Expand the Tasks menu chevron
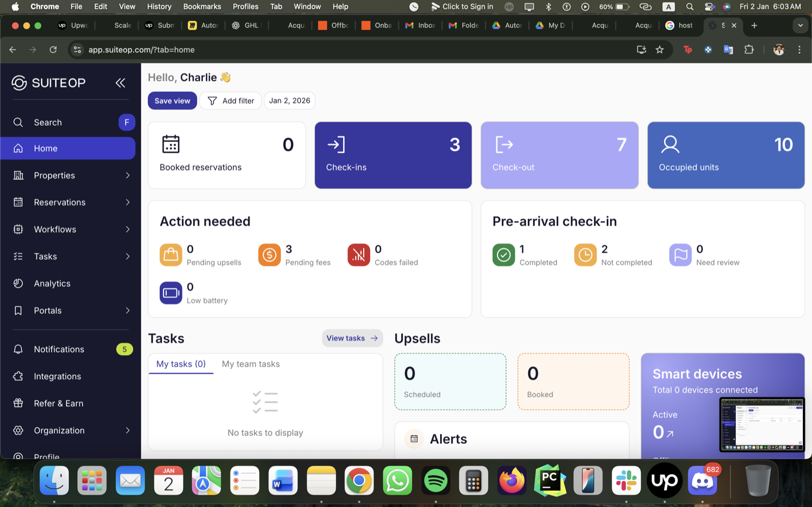Viewport: 812px width, 507px height. [x=128, y=256]
